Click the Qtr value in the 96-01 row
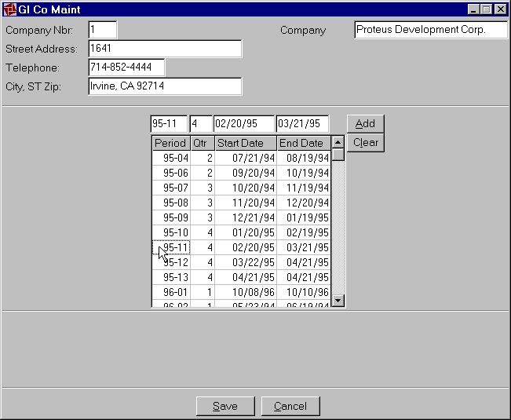The height and width of the screenshot is (420, 511). [x=203, y=292]
